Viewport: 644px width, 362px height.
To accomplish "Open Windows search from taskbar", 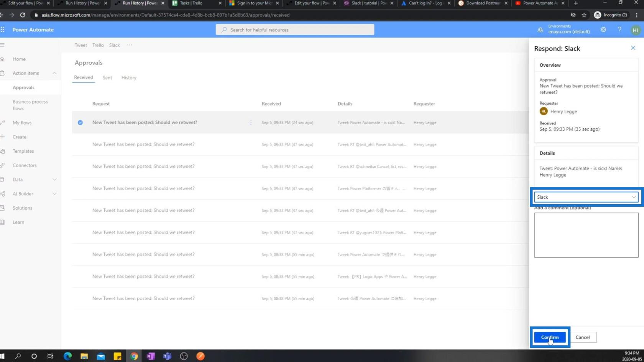I will coord(18,356).
